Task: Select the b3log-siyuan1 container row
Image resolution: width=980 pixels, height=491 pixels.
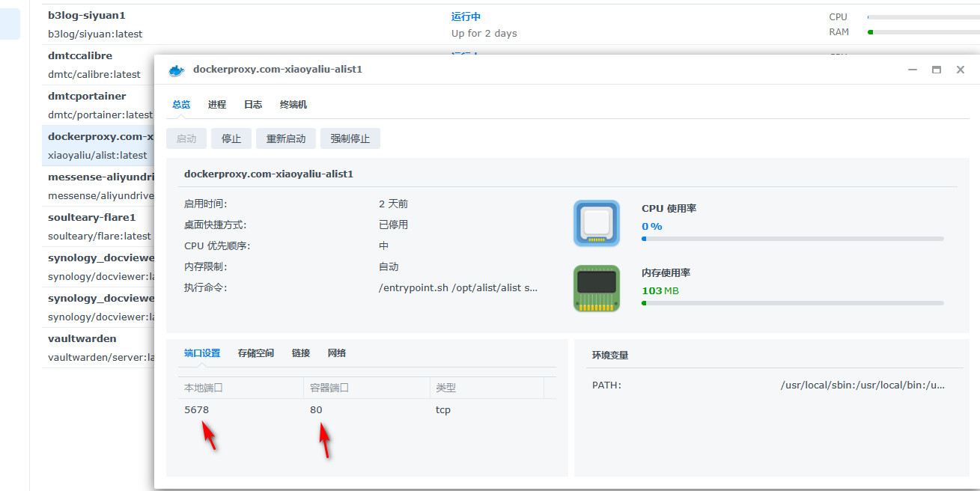Action: point(511,25)
